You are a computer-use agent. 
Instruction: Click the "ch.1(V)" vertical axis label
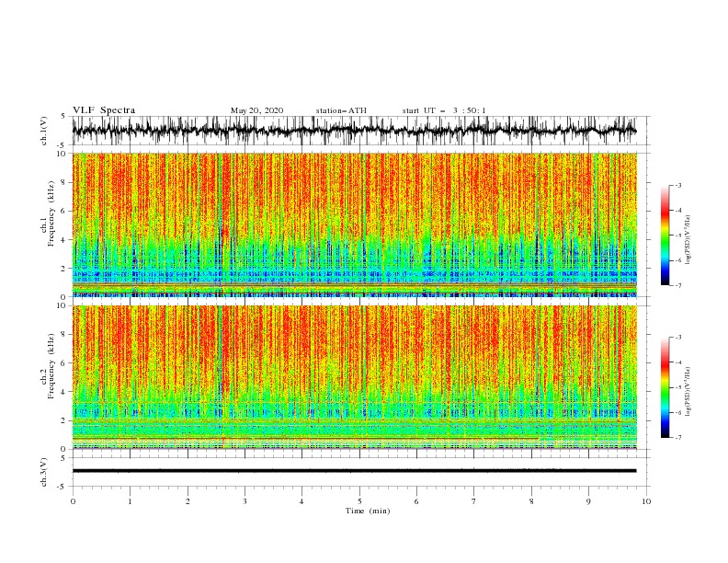[44, 131]
